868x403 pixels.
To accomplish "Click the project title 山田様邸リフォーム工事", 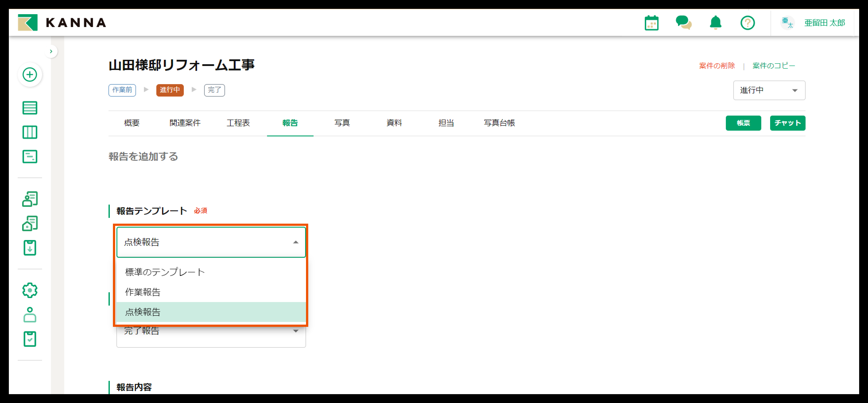I will point(181,65).
